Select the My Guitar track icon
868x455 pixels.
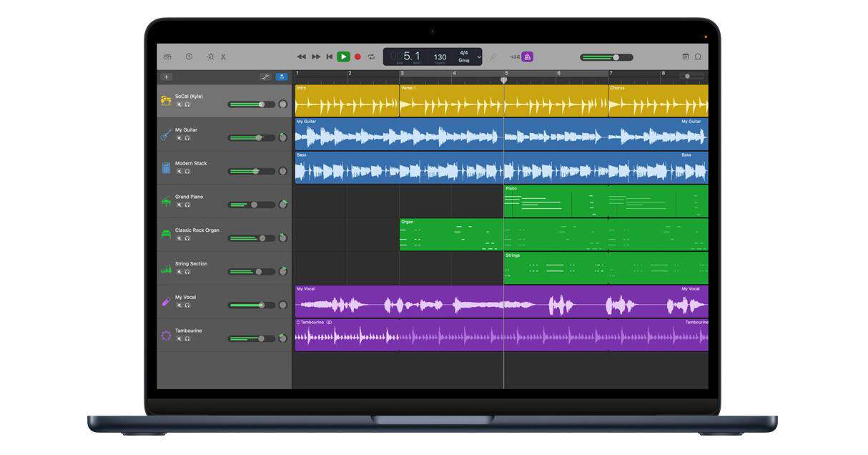[166, 134]
